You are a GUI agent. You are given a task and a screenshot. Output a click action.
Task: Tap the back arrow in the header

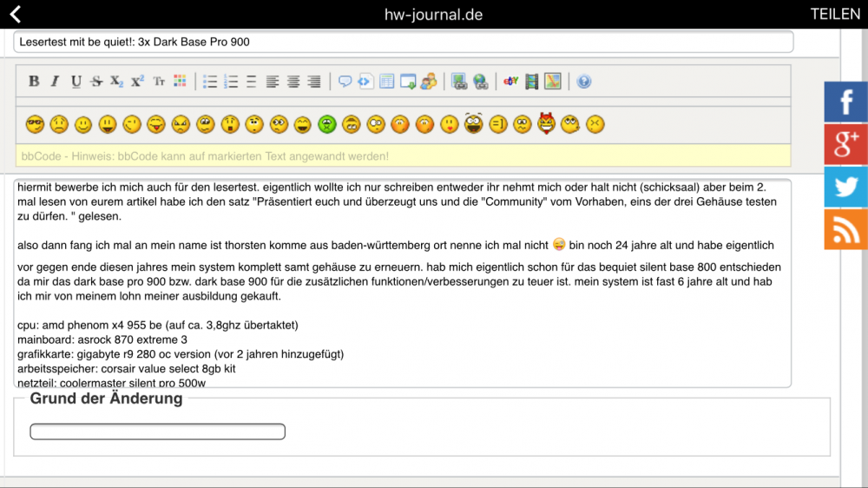pos(16,15)
